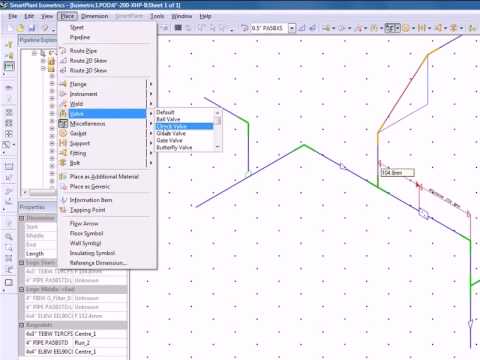The height and width of the screenshot is (360, 480).
Task: Select Insulation Symbol entry
Action: tap(107, 253)
